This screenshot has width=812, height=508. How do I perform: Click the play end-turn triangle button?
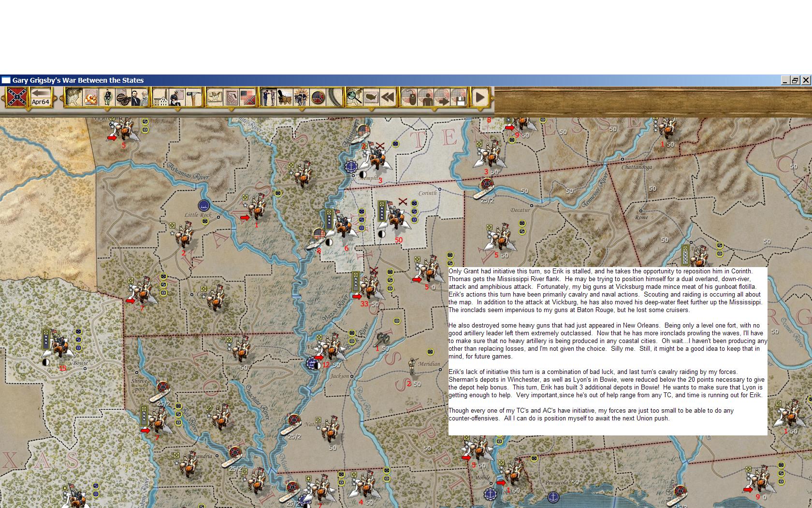tap(479, 97)
